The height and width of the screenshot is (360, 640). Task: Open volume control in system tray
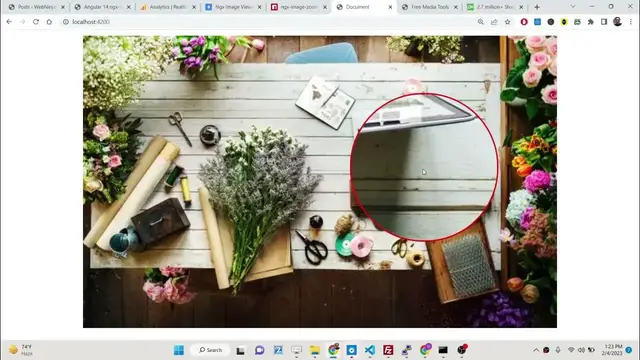point(581,350)
